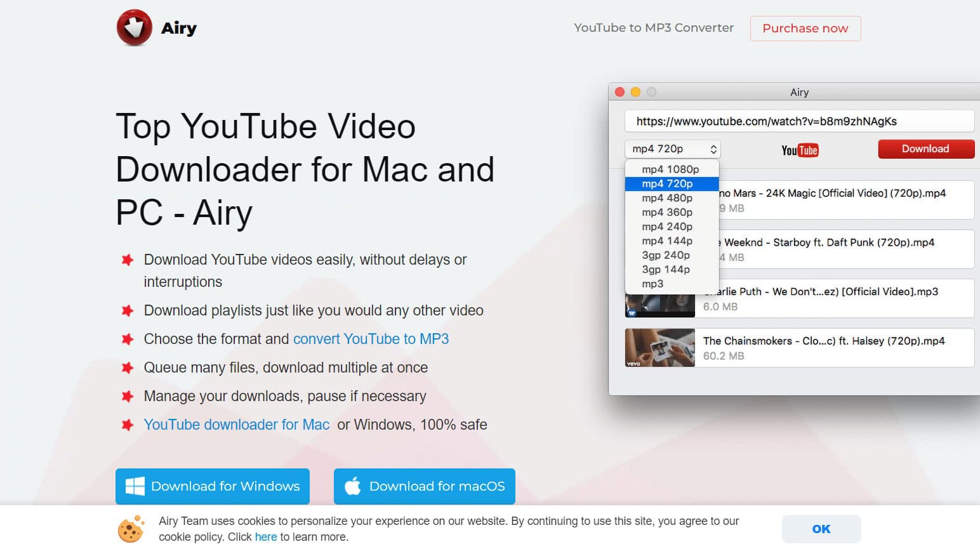This screenshot has height=549, width=980.
Task: Click red star bullet beside 'Queue many files'
Action: [128, 367]
